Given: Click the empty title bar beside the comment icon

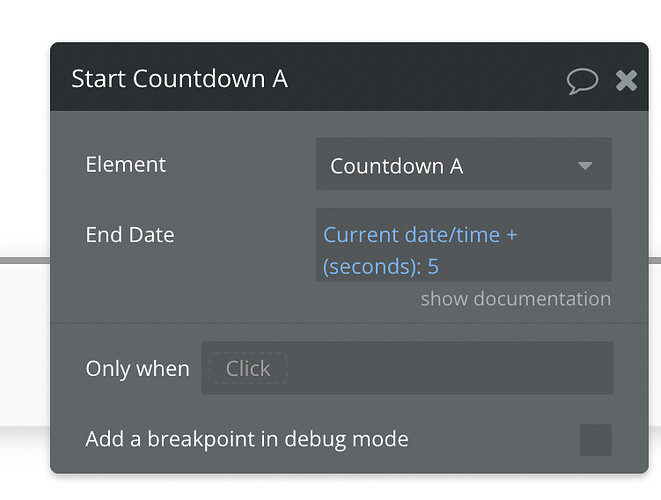Looking at the screenshot, I should point(430,79).
